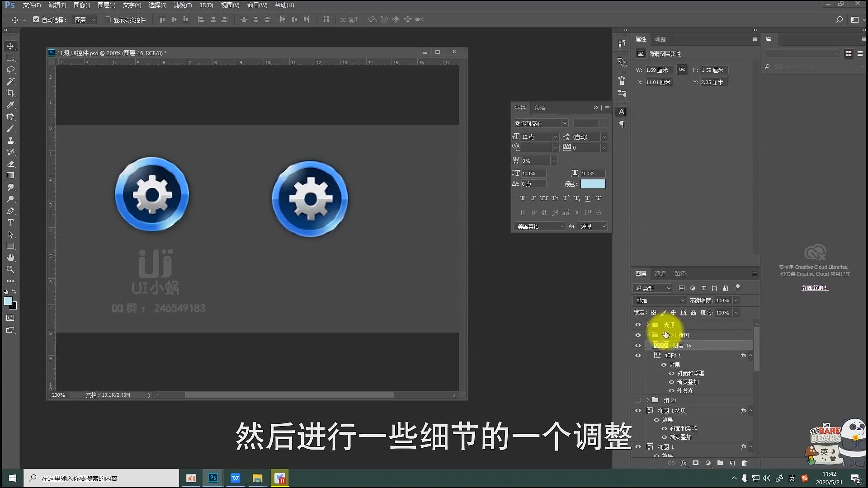Click the W width field 1.69 厘米

click(x=658, y=70)
